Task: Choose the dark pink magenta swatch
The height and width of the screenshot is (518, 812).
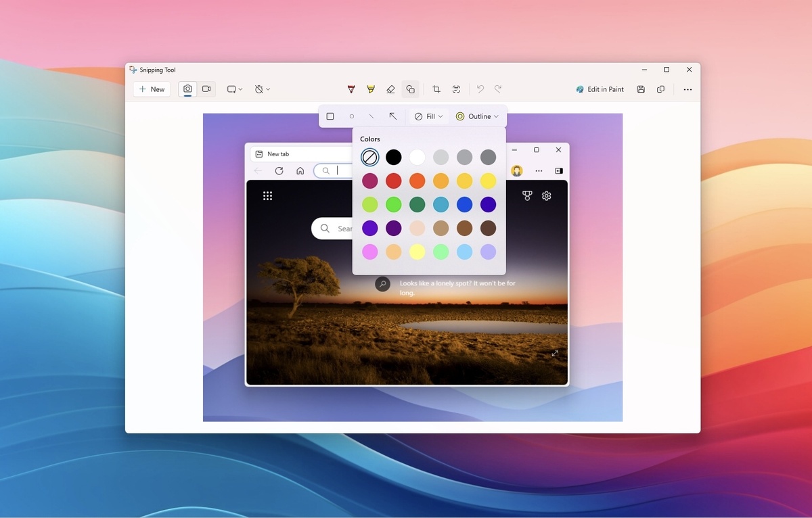Action: [x=370, y=181]
